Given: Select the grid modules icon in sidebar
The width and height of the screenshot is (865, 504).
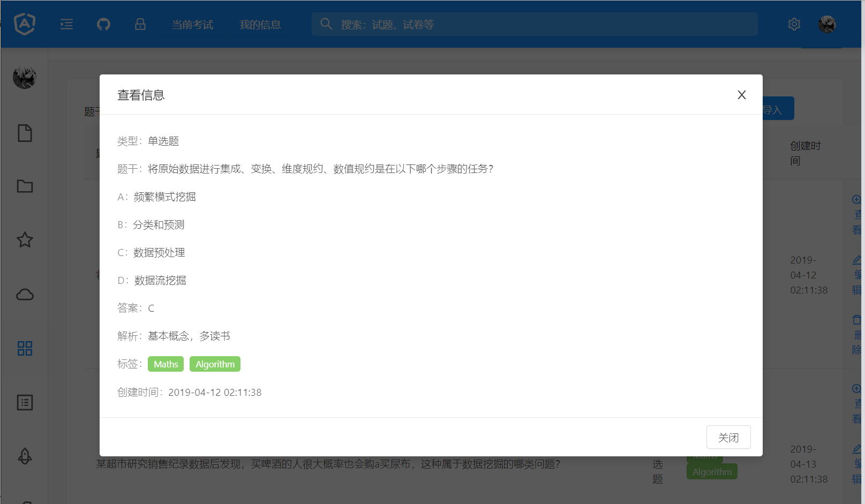Looking at the screenshot, I should pos(25,349).
